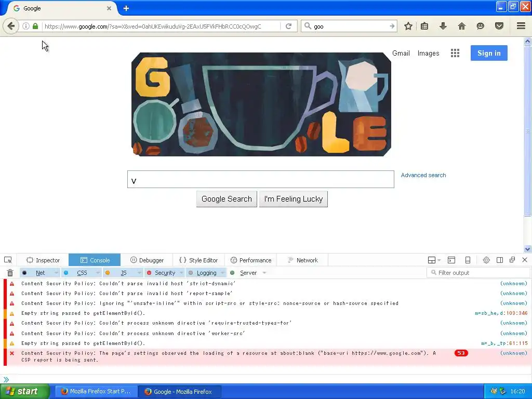Open Images link
The width and height of the screenshot is (532, 399).
point(428,54)
